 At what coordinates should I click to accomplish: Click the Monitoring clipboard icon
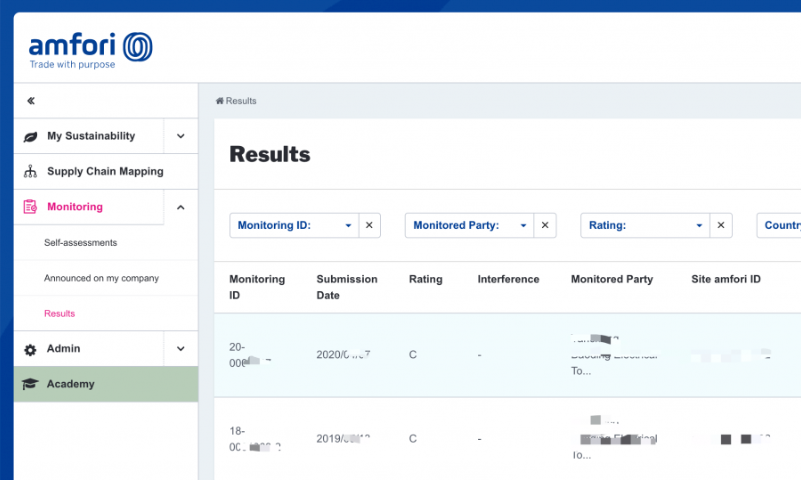(30, 207)
